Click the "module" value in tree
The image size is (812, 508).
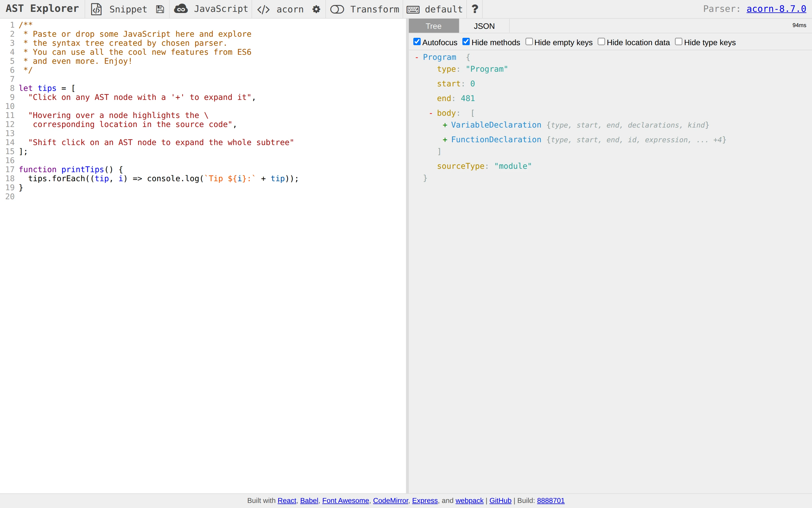tap(513, 166)
